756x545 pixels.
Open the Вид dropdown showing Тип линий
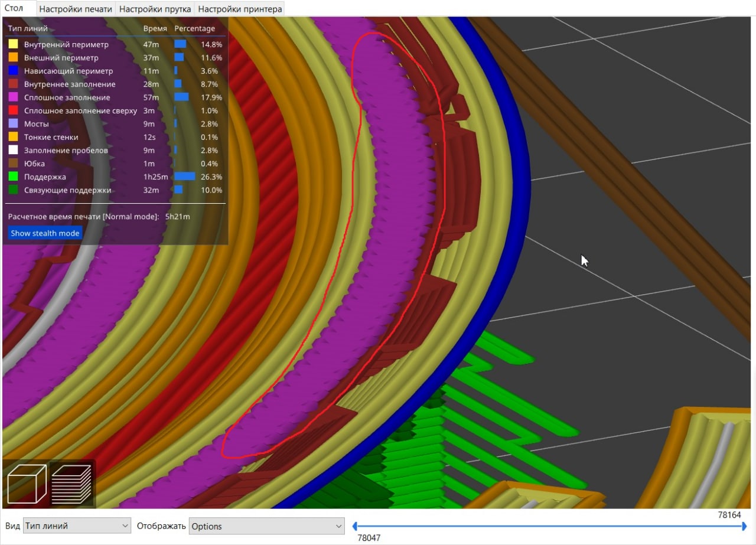[x=77, y=526]
